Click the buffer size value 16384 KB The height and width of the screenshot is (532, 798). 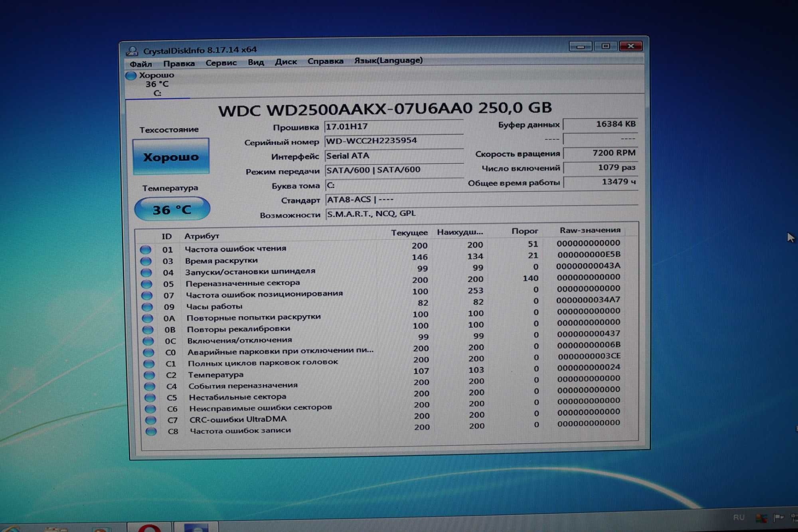[x=600, y=124]
